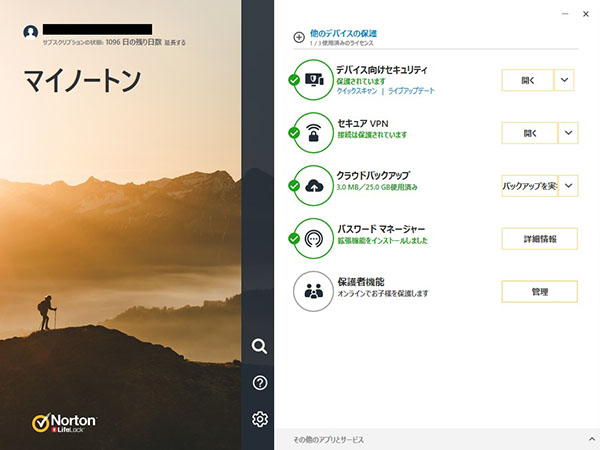
Task: Click the マイノートン title
Action: pyautogui.click(x=83, y=81)
